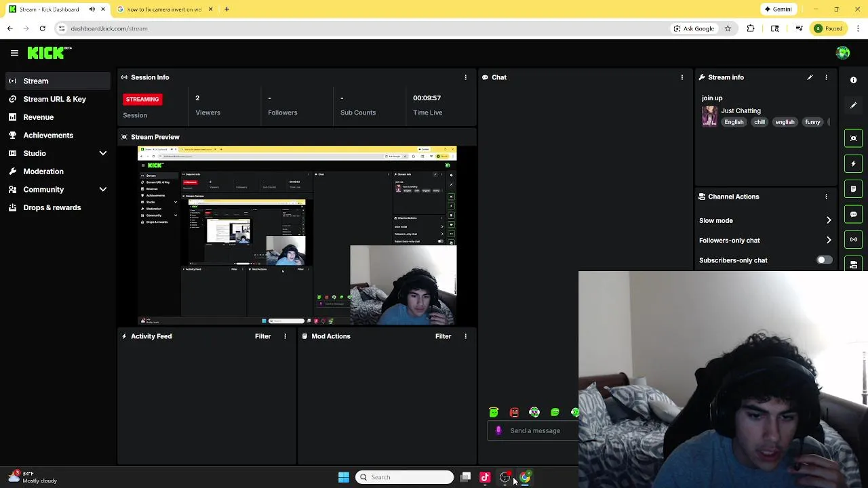Click the Just Chatting category thumbnail
Image resolution: width=868 pixels, height=488 pixels.
709,116
